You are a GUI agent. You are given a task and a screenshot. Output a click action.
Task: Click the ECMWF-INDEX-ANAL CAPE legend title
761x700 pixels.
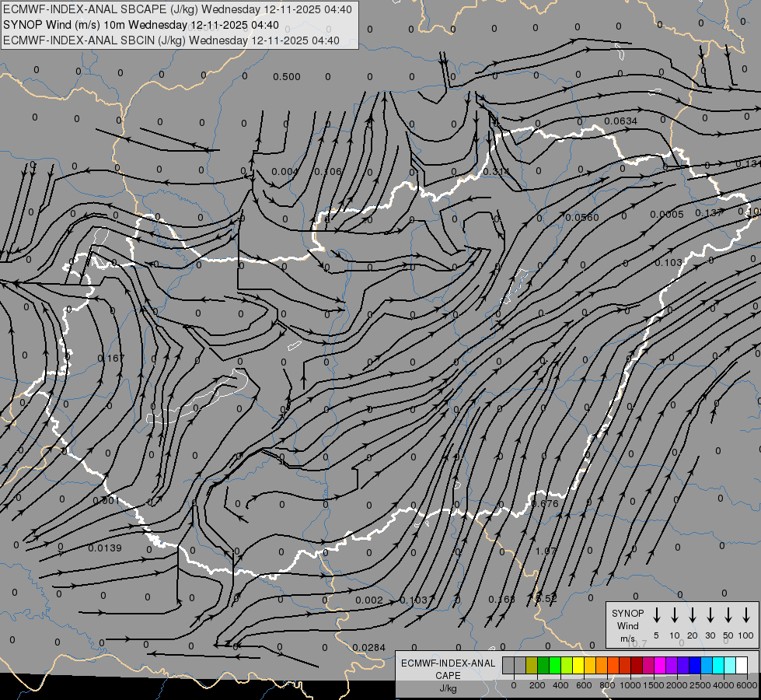(x=448, y=670)
